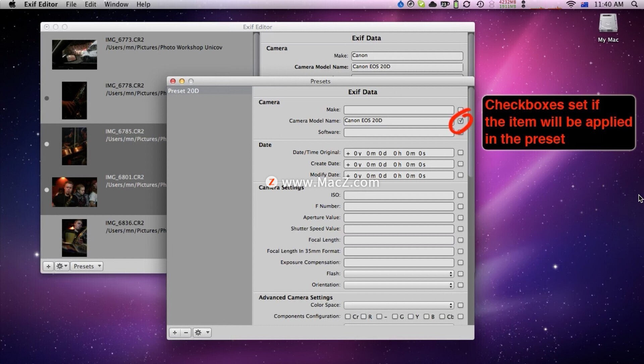This screenshot has height=364, width=644.
Task: Enable the Modify Date checkbox
Action: click(x=461, y=175)
